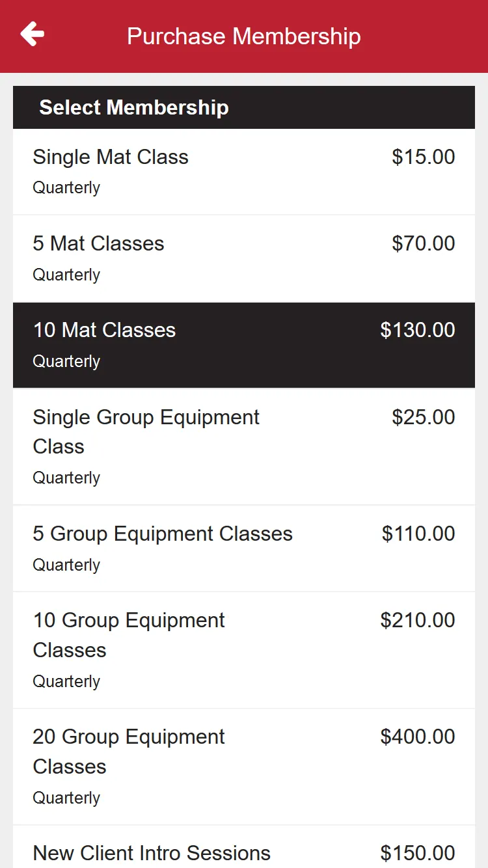The width and height of the screenshot is (488, 868).
Task: Click the $210.00 price label
Action: pos(418,620)
